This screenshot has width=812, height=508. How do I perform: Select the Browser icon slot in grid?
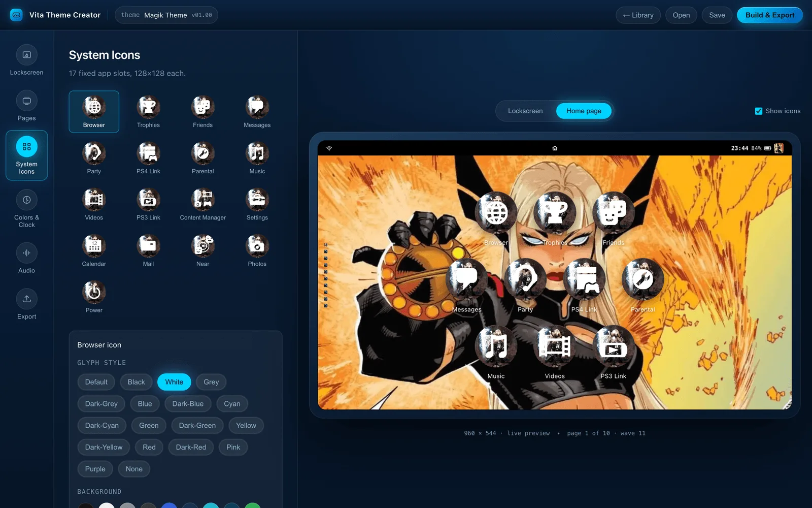tap(94, 112)
